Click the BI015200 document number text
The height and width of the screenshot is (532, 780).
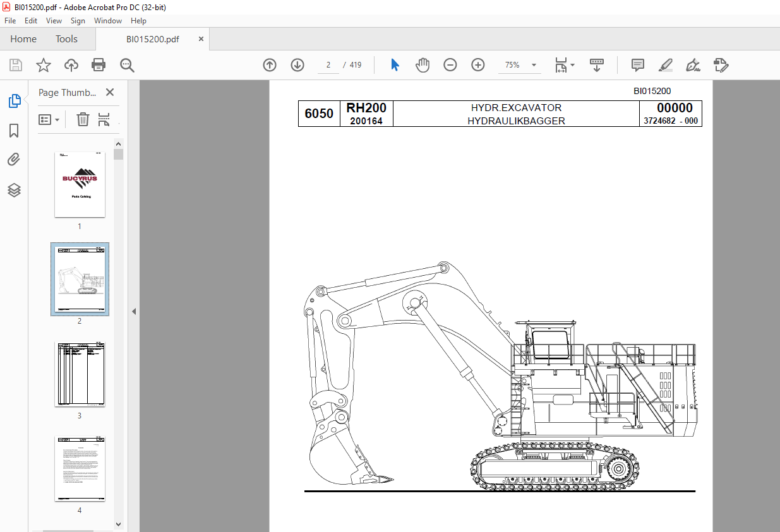pos(652,91)
